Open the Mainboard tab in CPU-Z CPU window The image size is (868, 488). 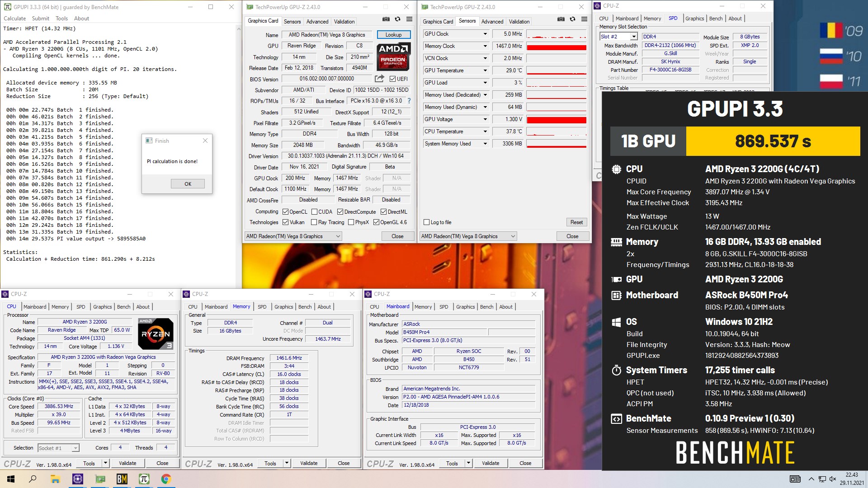click(35, 307)
